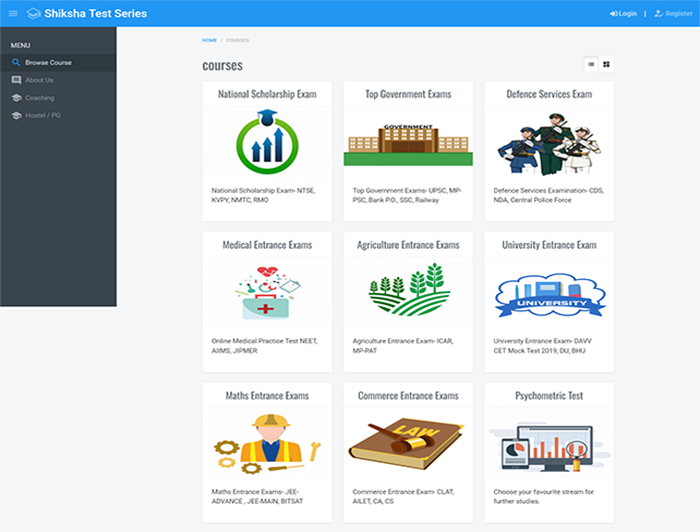Open About Us in sidebar menu
The image size is (700, 532).
tap(39, 80)
